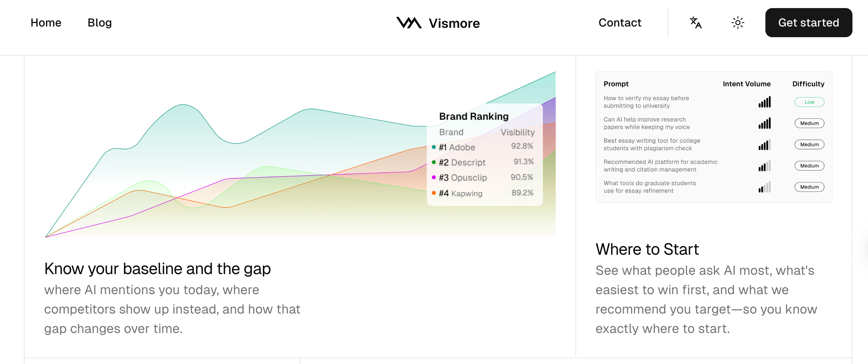Click volume bars for plagiarism check prompt
Image resolution: width=868 pixels, height=364 pixels.
[764, 145]
